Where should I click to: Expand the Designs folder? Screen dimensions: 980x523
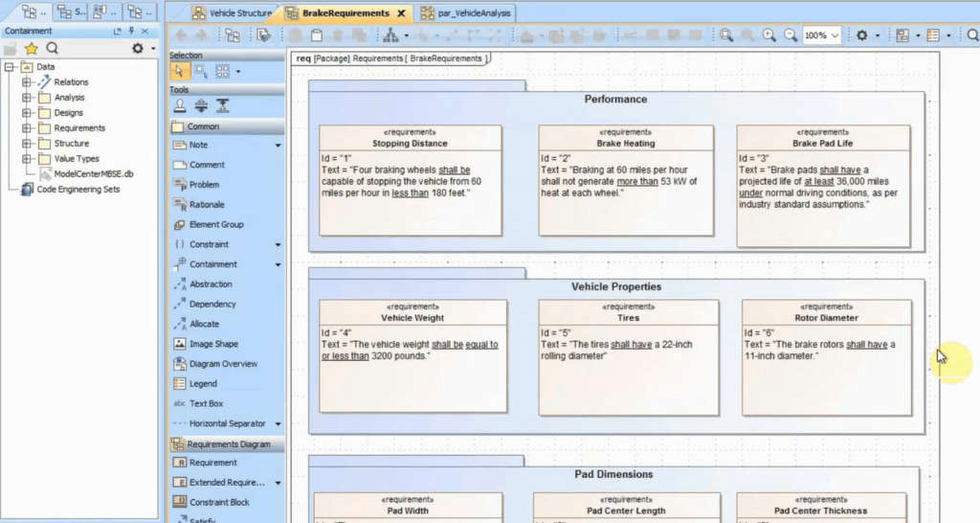pyautogui.click(x=26, y=113)
